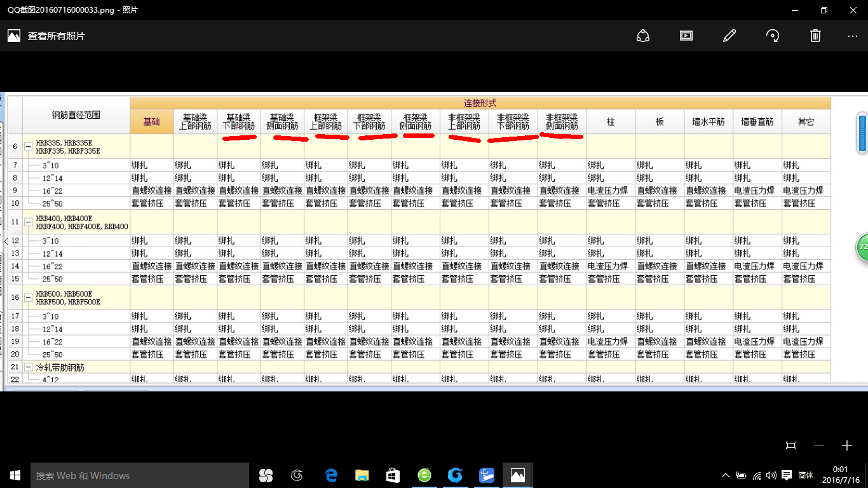
Task: Collapse the HRB500, HRB500E group
Action: (x=28, y=297)
